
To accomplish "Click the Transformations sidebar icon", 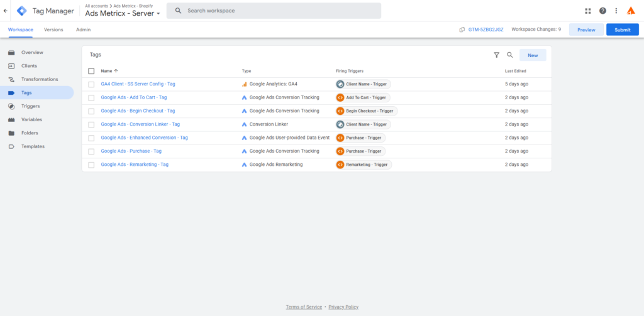I will [x=11, y=79].
